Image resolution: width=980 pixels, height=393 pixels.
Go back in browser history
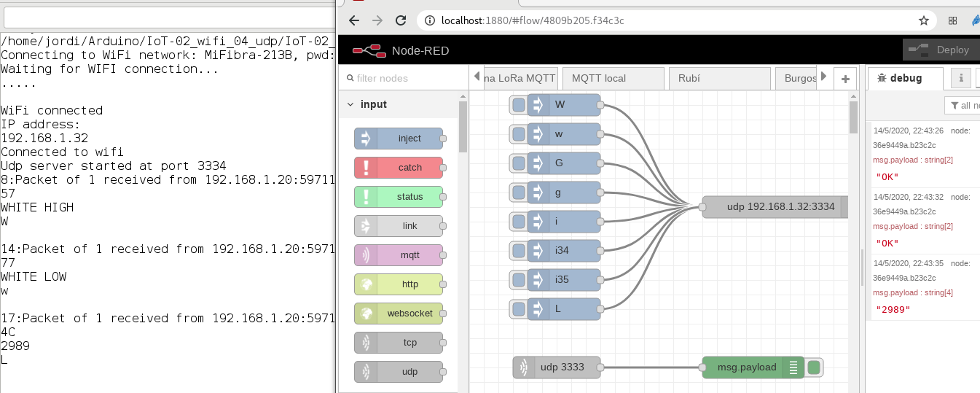tap(353, 20)
